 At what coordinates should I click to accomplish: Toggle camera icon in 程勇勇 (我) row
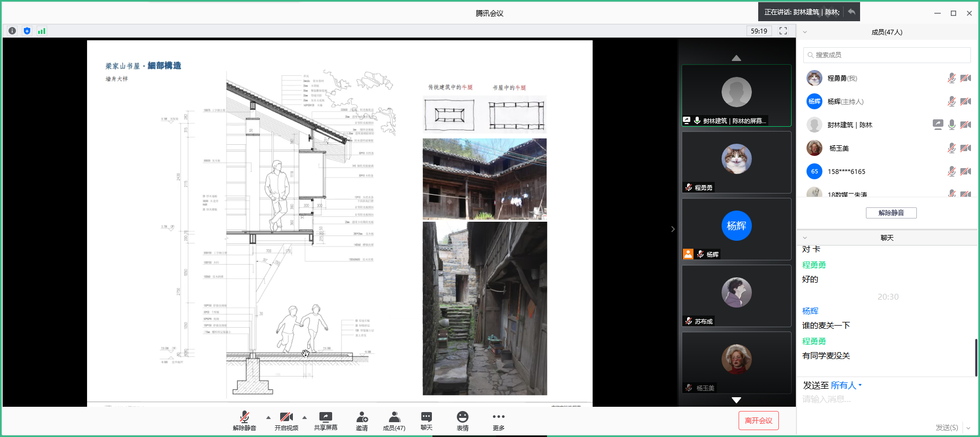point(966,78)
